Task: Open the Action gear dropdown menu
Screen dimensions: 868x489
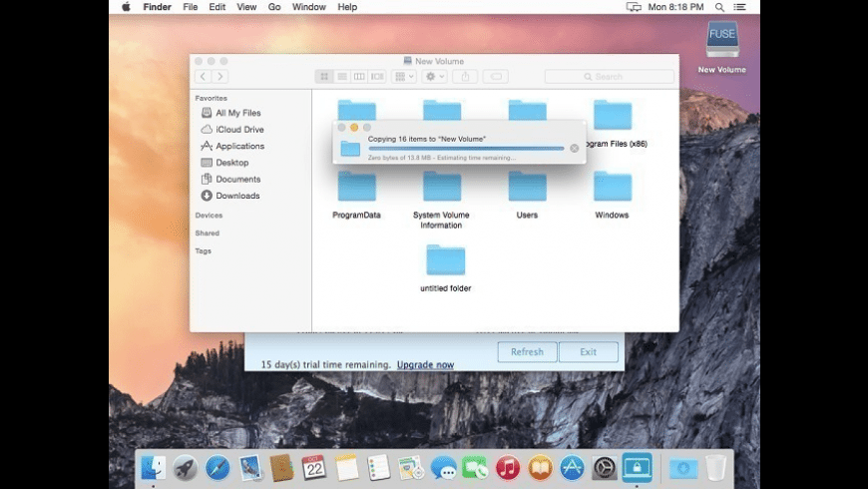Action: (x=434, y=76)
